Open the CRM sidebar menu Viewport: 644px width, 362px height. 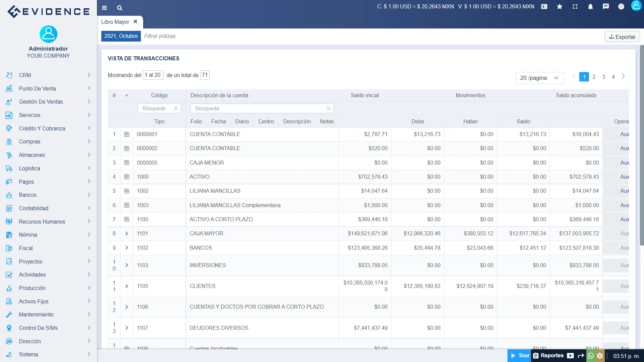tap(48, 75)
